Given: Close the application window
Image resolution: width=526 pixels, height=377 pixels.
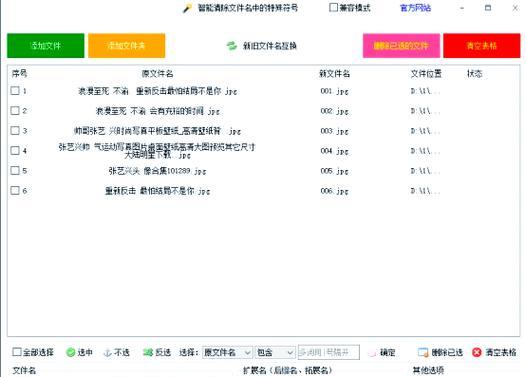Looking at the screenshot, I should 515,8.
